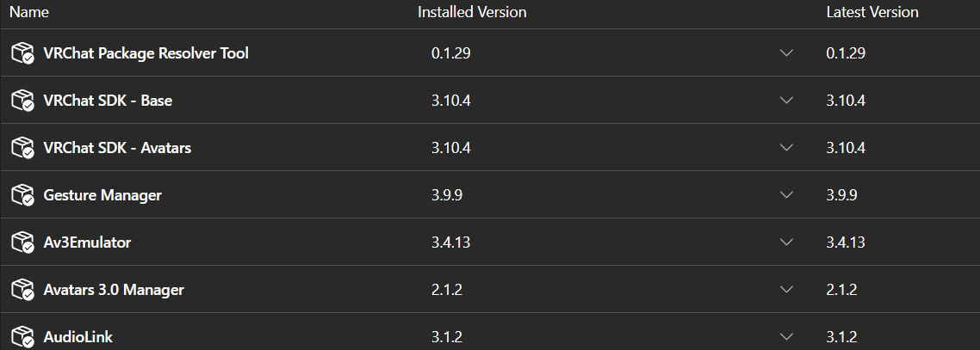Click the AudioLink package icon
980x350 pixels.
point(22,337)
